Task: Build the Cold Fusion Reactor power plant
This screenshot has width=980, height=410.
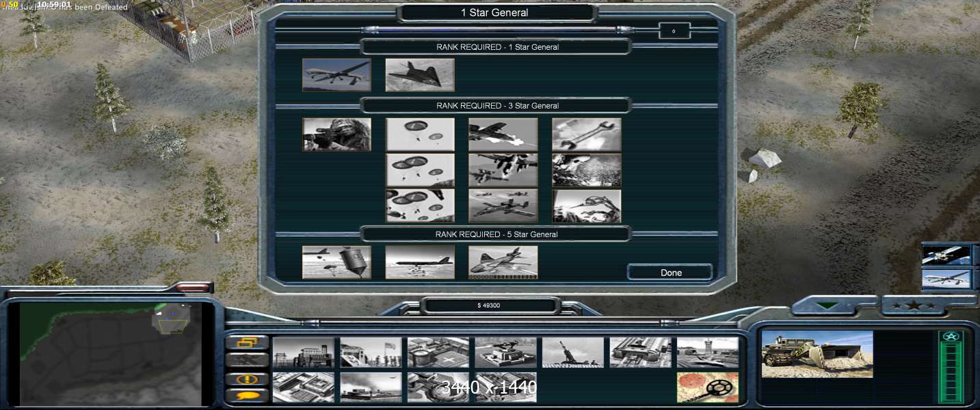Action: pyautogui.click(x=304, y=353)
